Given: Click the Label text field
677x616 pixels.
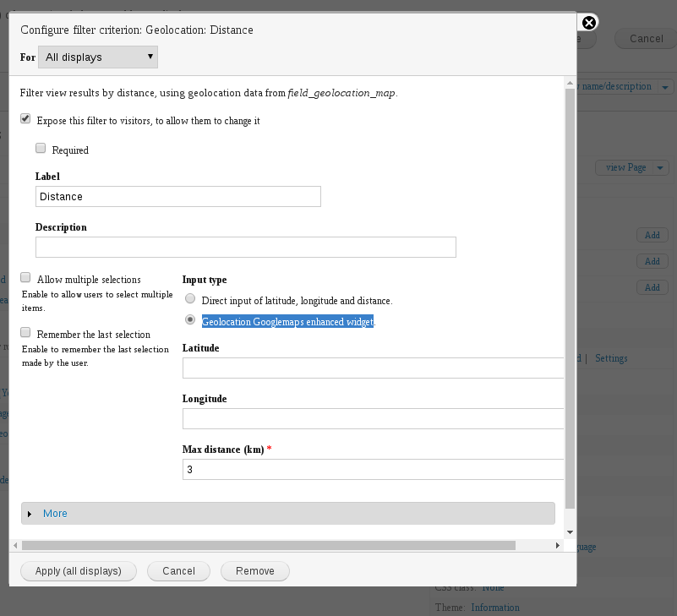Looking at the screenshot, I should (x=177, y=196).
